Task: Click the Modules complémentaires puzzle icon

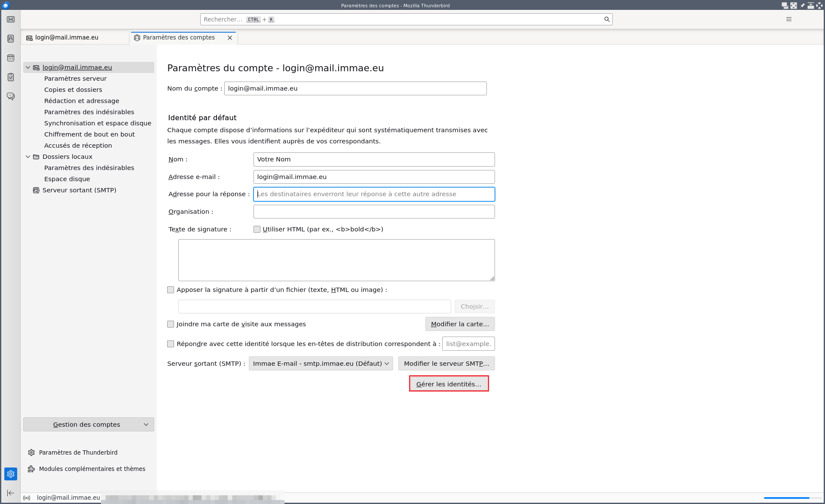Action: point(31,469)
